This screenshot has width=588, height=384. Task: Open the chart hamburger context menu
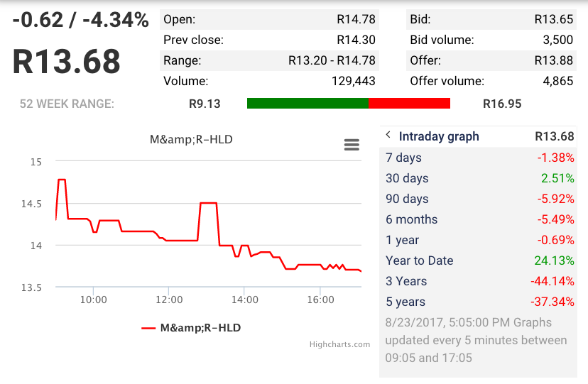coord(351,145)
